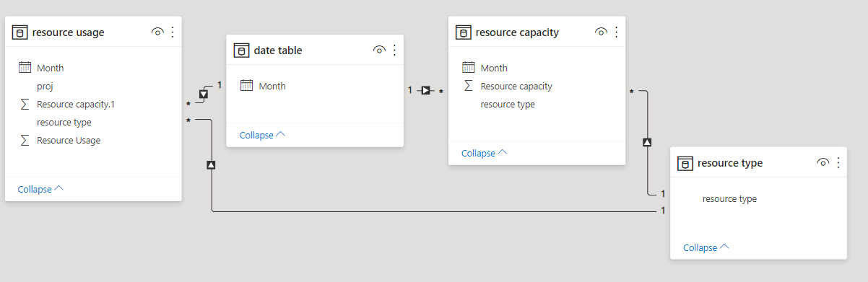Select Month calendar icon in date table
868x282 pixels.
tap(246, 86)
